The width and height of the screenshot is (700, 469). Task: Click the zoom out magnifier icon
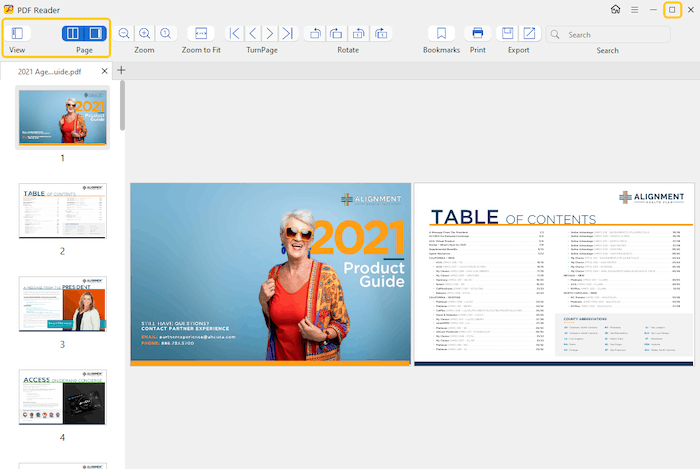(124, 33)
